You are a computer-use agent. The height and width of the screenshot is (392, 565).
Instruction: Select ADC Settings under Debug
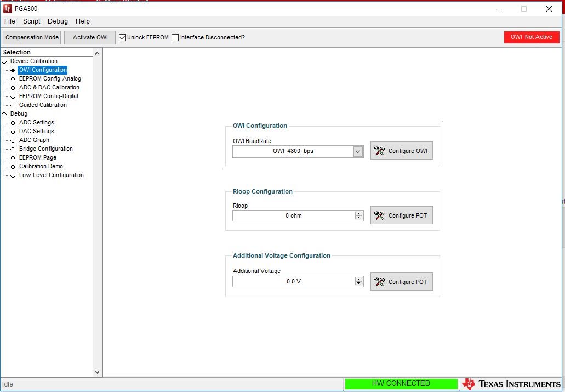point(36,123)
